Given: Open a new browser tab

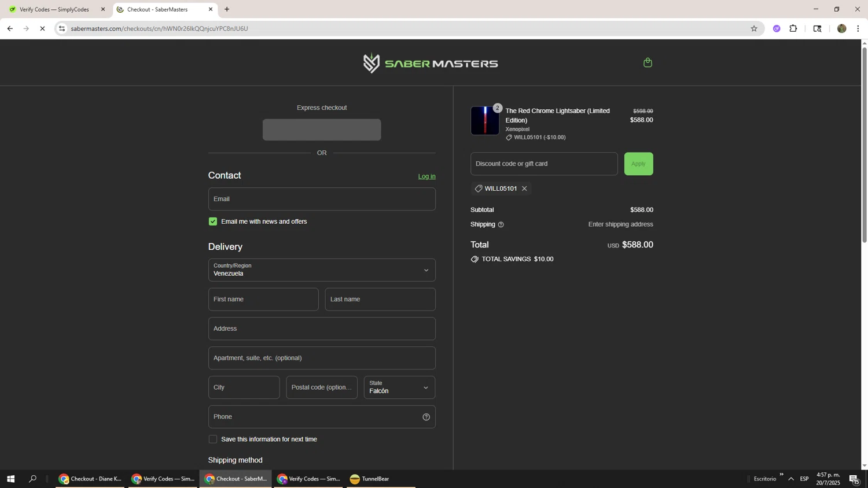Looking at the screenshot, I should (x=227, y=9).
